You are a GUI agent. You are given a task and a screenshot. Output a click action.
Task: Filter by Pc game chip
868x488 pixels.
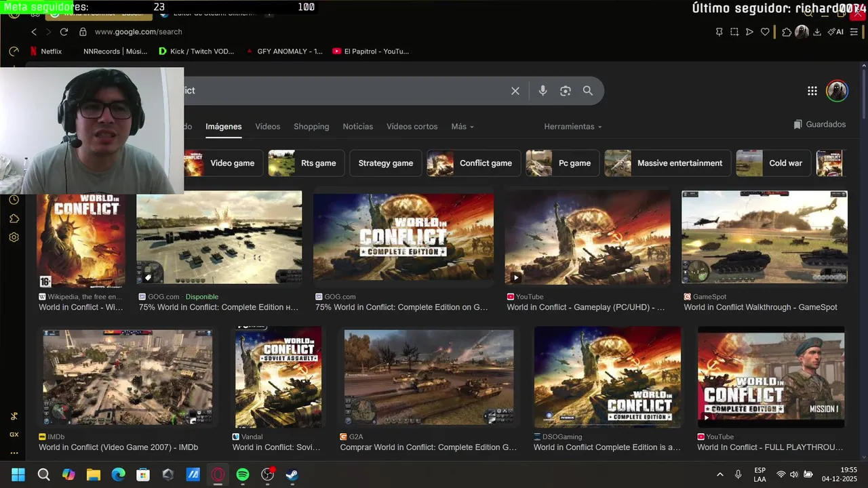pyautogui.click(x=563, y=163)
